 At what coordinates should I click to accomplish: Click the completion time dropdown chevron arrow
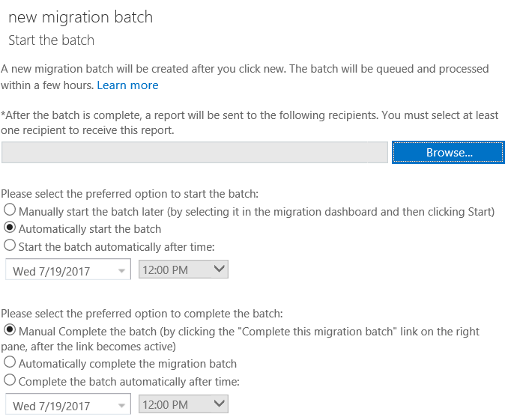click(219, 404)
